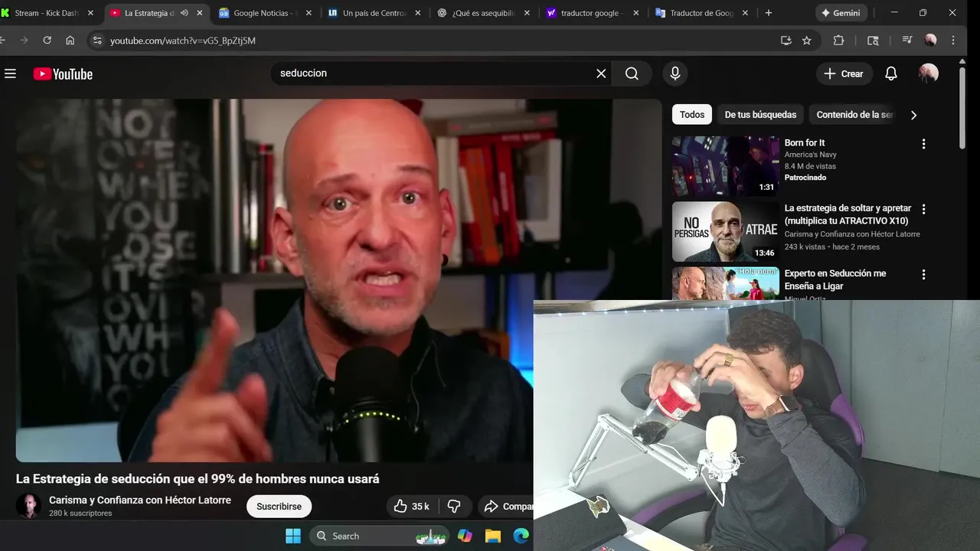Open Chrome three-dot menu

tap(953, 41)
